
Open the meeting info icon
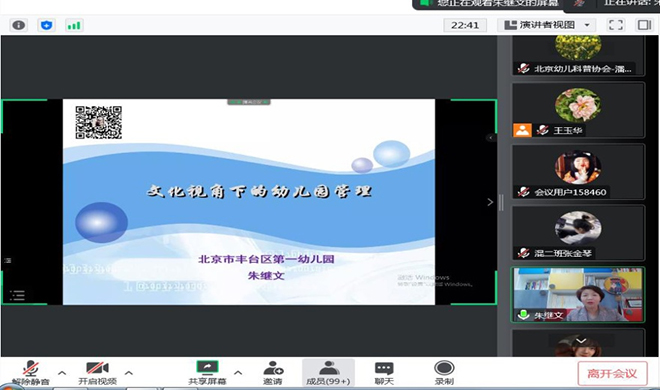pos(19,25)
